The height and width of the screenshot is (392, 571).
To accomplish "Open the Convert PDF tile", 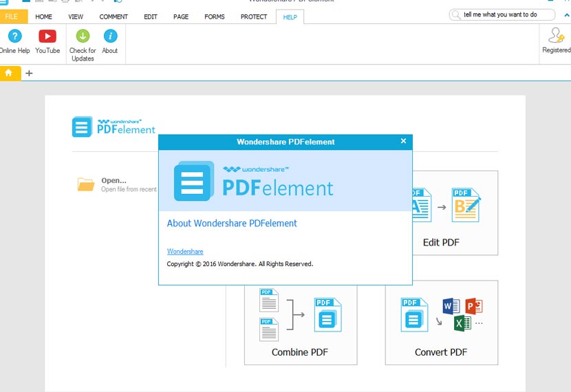I will click(x=442, y=323).
